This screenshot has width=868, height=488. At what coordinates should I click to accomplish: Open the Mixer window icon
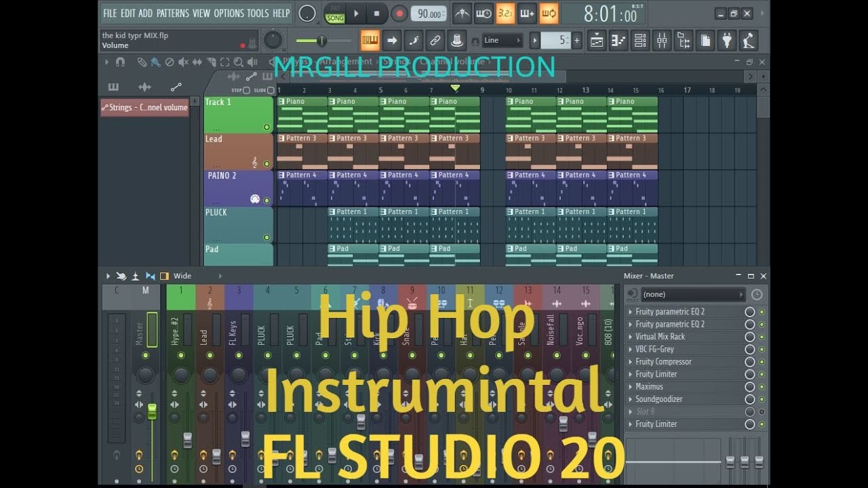pyautogui.click(x=662, y=41)
